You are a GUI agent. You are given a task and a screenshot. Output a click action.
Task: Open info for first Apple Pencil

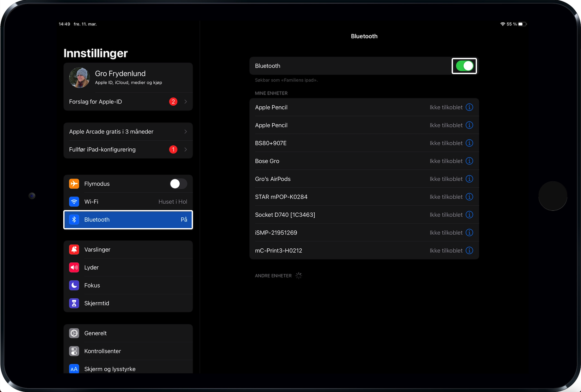coord(469,107)
